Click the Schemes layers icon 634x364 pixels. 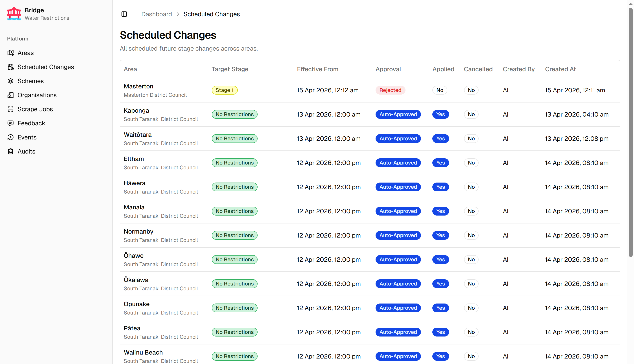(11, 81)
